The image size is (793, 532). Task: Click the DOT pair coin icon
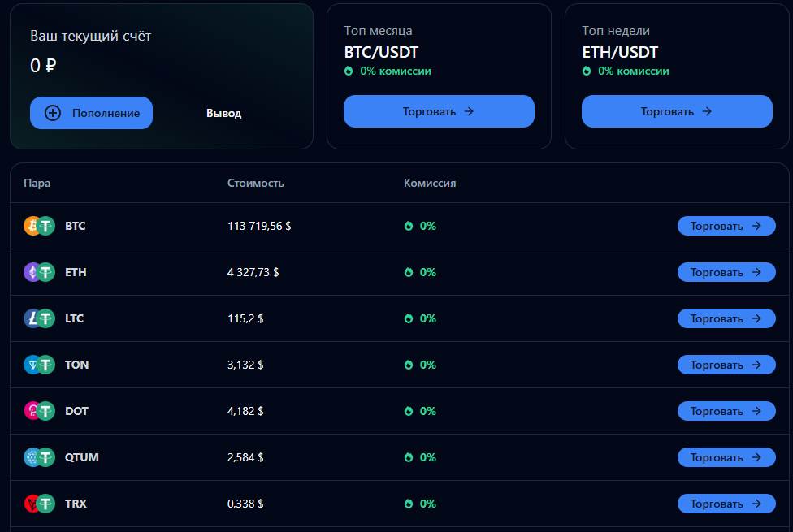40,411
